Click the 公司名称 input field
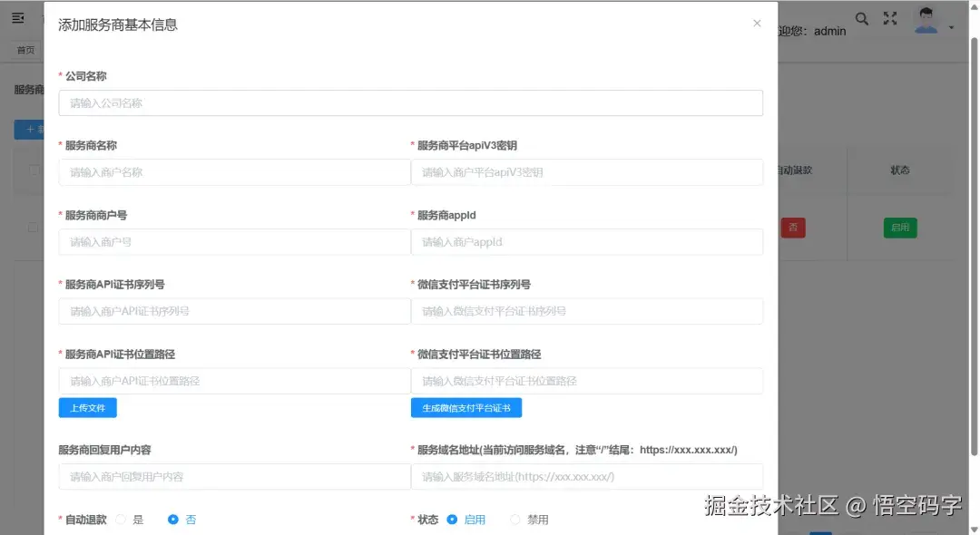 click(x=409, y=102)
